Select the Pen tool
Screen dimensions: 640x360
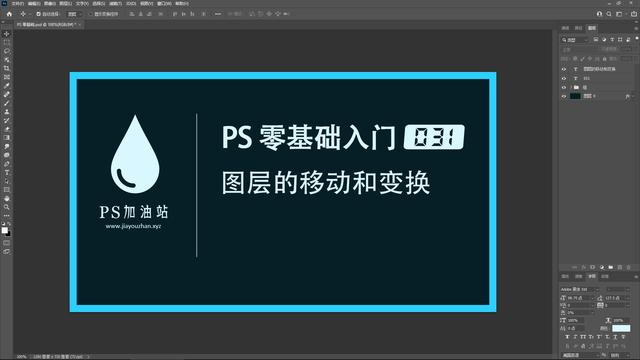[7, 164]
